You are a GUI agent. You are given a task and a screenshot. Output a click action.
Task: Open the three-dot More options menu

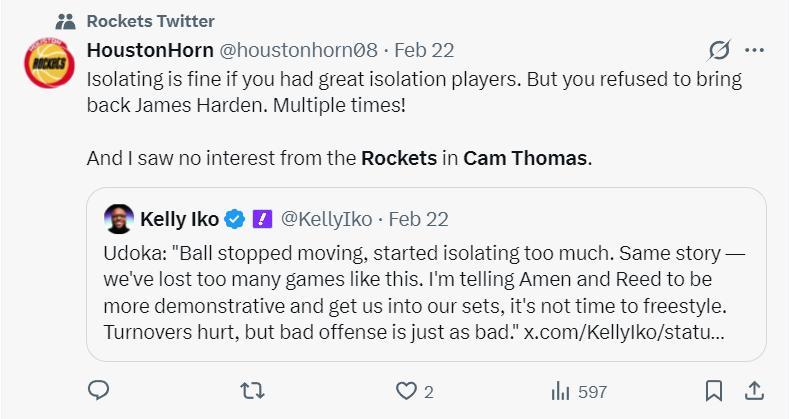(755, 49)
